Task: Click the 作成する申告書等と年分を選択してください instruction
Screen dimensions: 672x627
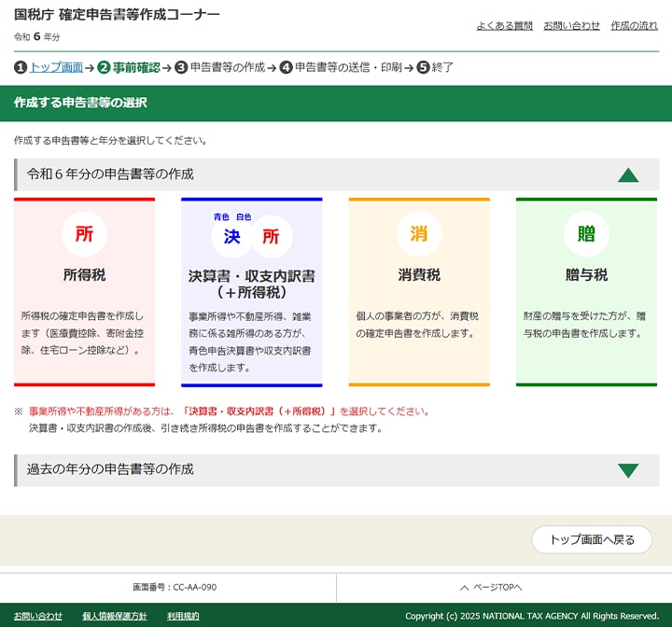Action: point(110,141)
